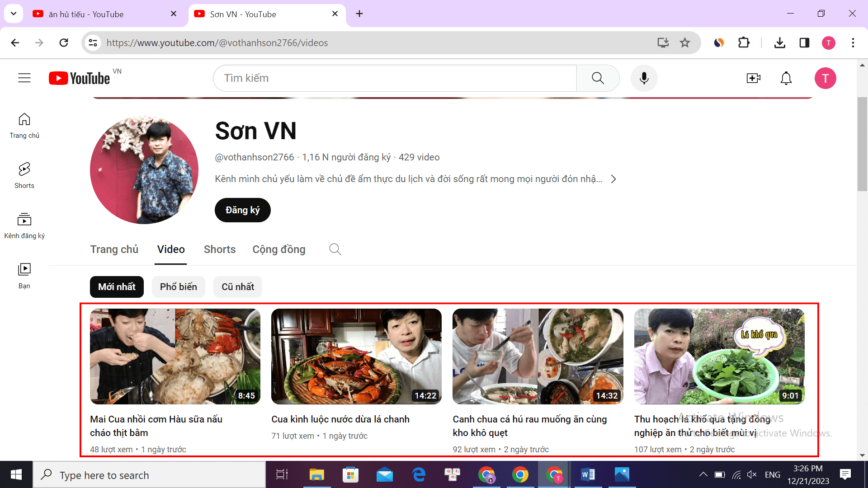Click the magnifier search button beside Tìm kiếm
Screen dimensions: 868x488
pyautogui.click(x=598, y=78)
